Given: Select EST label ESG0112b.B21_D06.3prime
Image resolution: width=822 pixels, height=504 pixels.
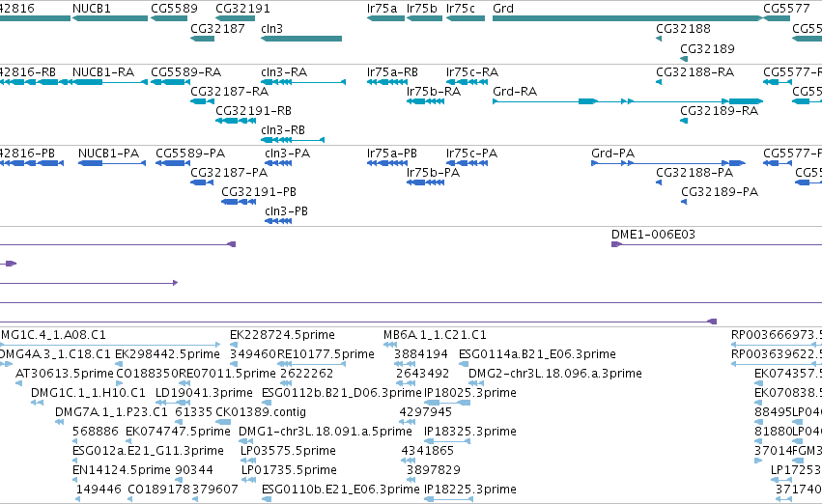Looking at the screenshot, I should tap(341, 392).
